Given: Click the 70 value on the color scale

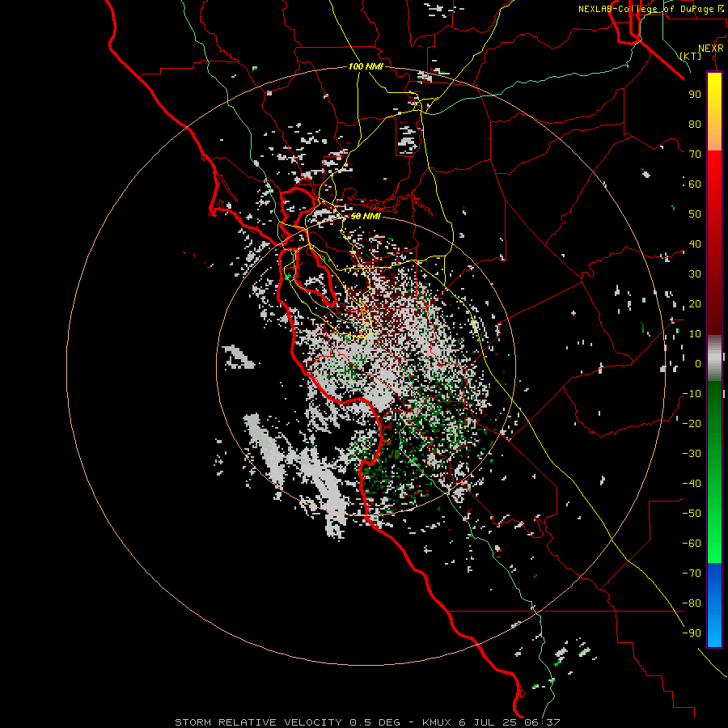Looking at the screenshot, I should click(x=695, y=154).
